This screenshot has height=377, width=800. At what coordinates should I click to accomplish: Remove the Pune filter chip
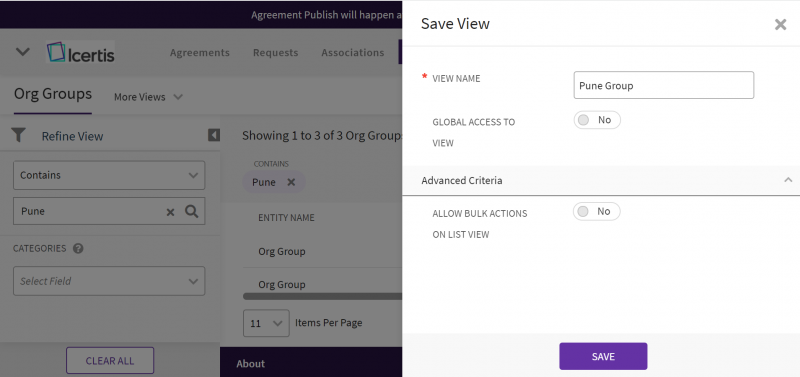point(291,182)
